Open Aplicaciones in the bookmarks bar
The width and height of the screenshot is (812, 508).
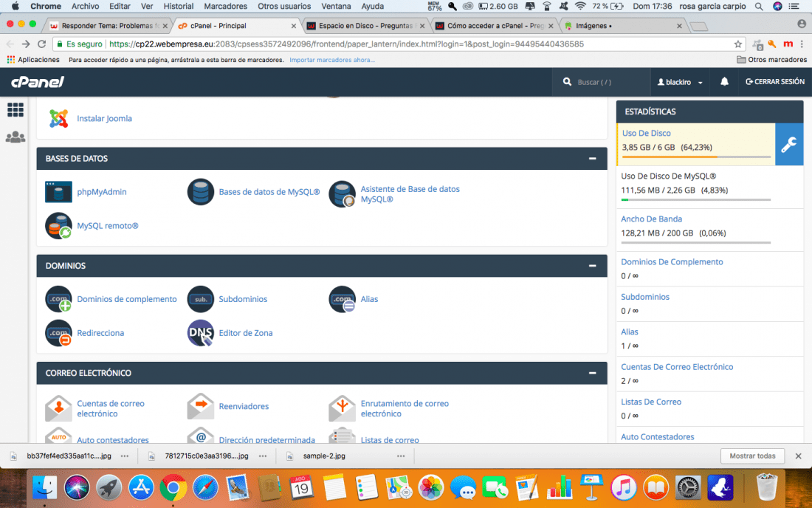34,60
